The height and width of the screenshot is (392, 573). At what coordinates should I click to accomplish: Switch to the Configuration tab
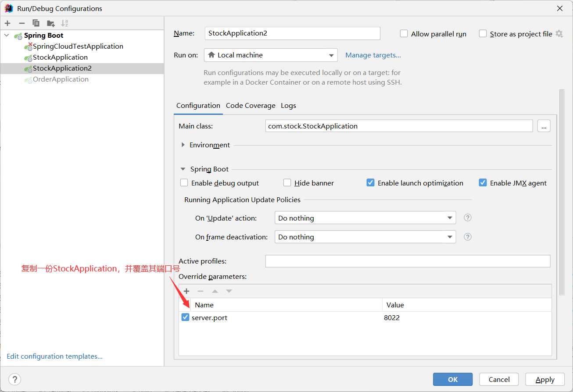[198, 106]
